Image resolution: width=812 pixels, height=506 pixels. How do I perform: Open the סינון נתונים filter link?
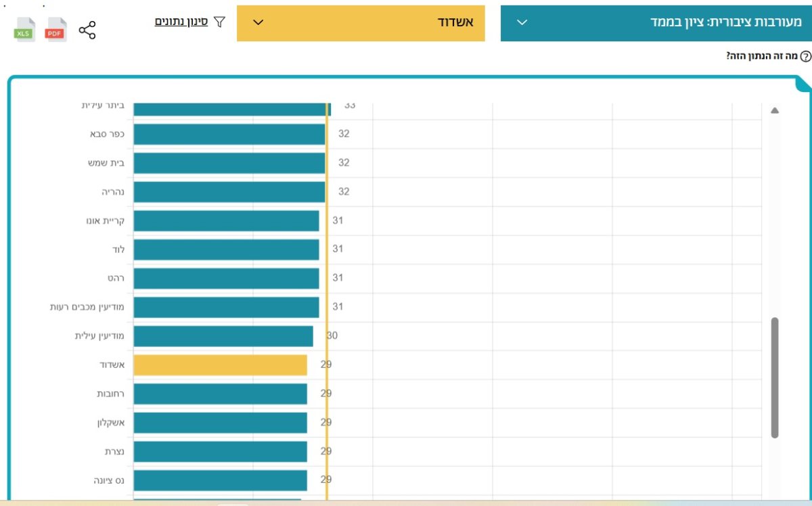pos(181,22)
